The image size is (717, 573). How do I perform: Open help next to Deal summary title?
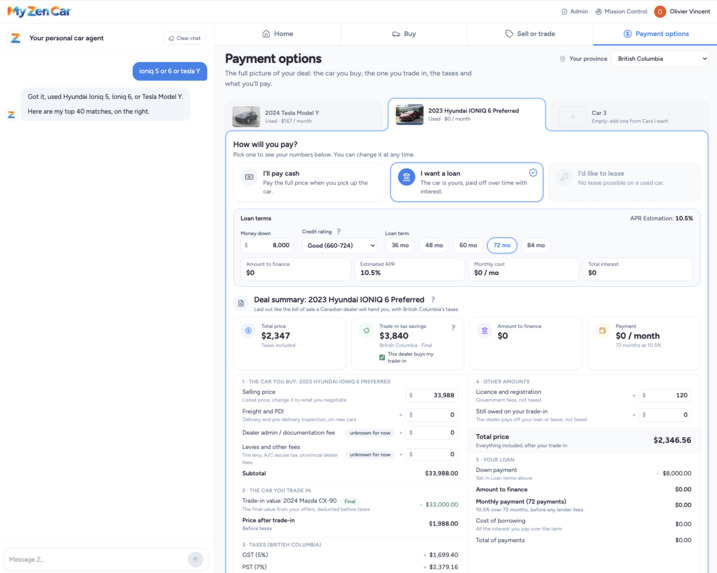click(433, 300)
